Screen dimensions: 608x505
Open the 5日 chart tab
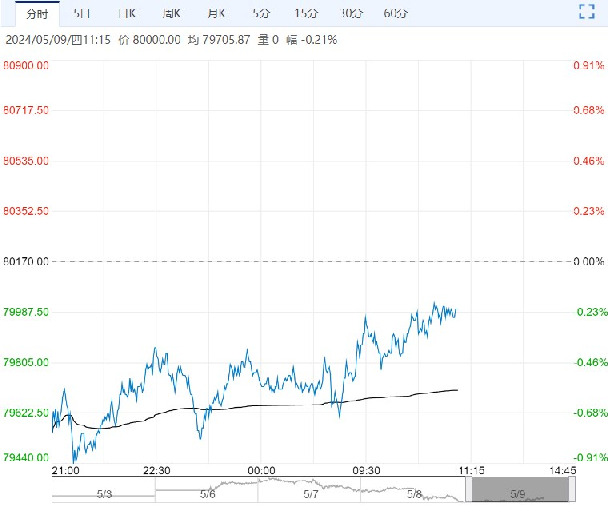[84, 13]
